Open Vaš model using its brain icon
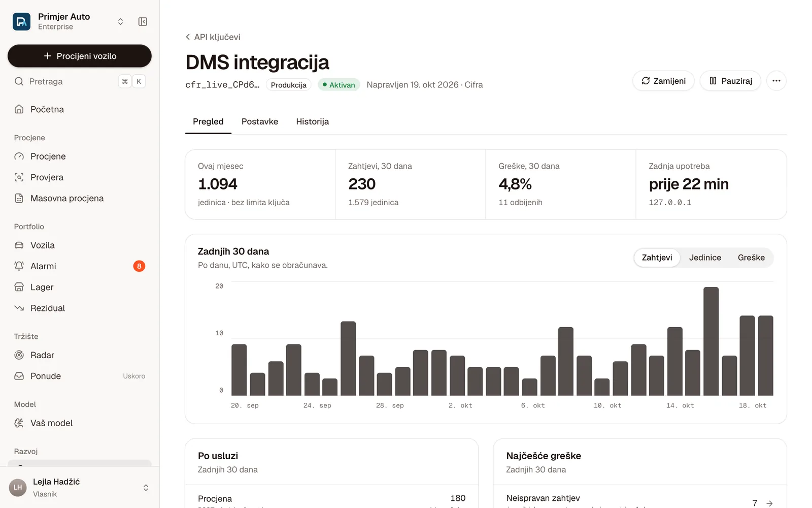Image resolution: width=812 pixels, height=508 pixels. 19,423
